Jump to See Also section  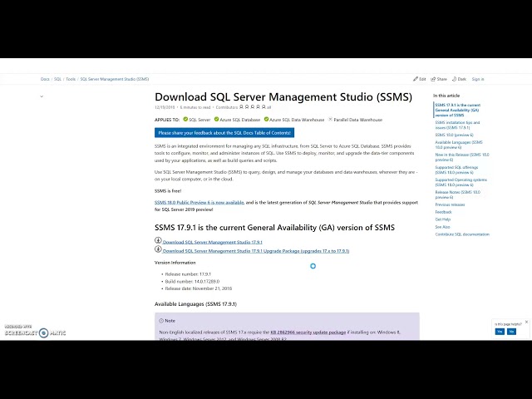coord(442,227)
